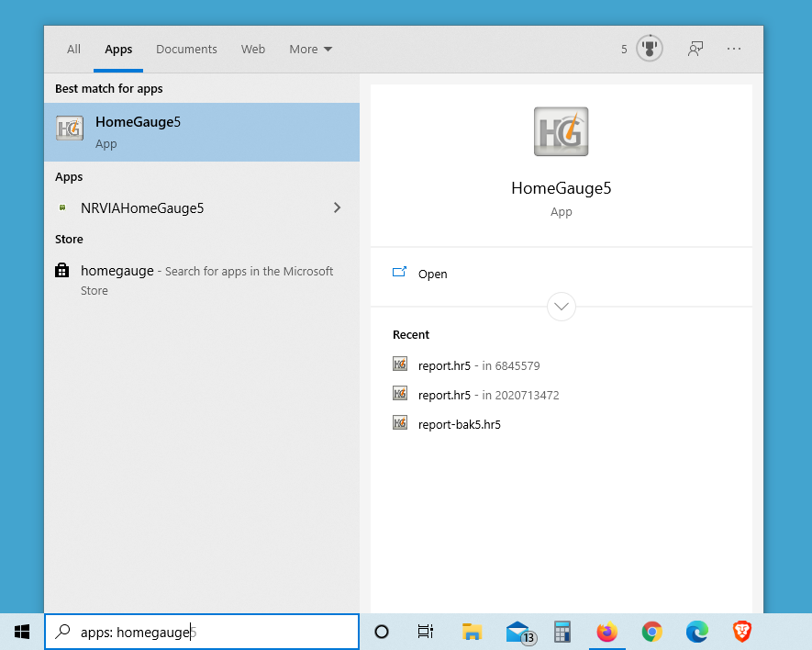Expand the More filter dropdown
The height and width of the screenshot is (650, 812).
click(x=310, y=49)
